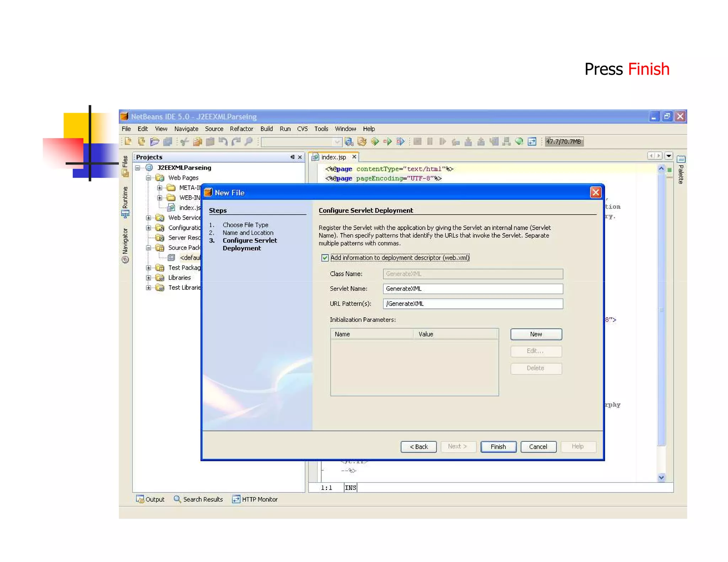Click the Build Main Project icon
This screenshot has width=728, height=562.
349,141
